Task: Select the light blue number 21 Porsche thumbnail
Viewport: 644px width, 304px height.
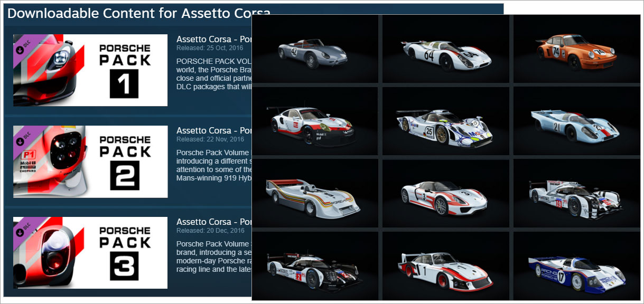Action: coord(576,121)
